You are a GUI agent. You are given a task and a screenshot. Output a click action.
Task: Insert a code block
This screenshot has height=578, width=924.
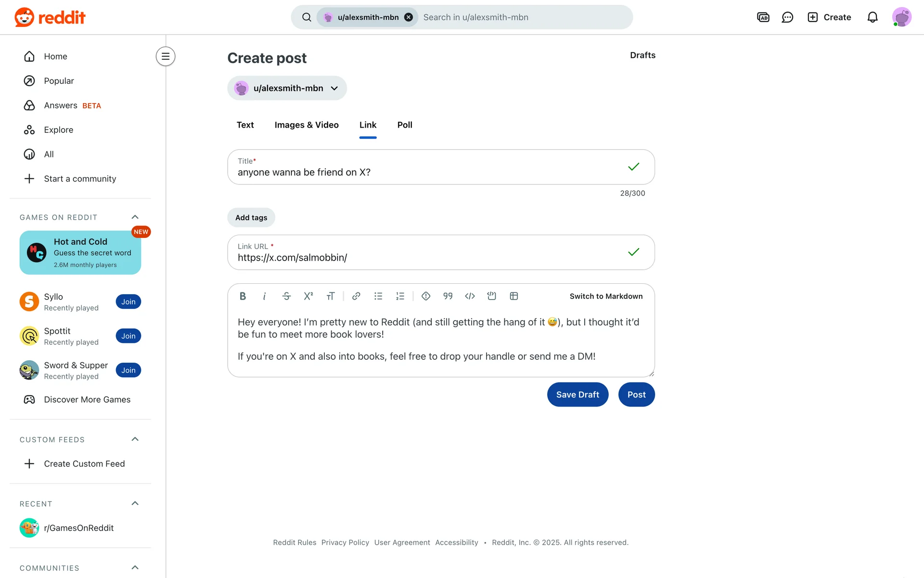pyautogui.click(x=491, y=296)
